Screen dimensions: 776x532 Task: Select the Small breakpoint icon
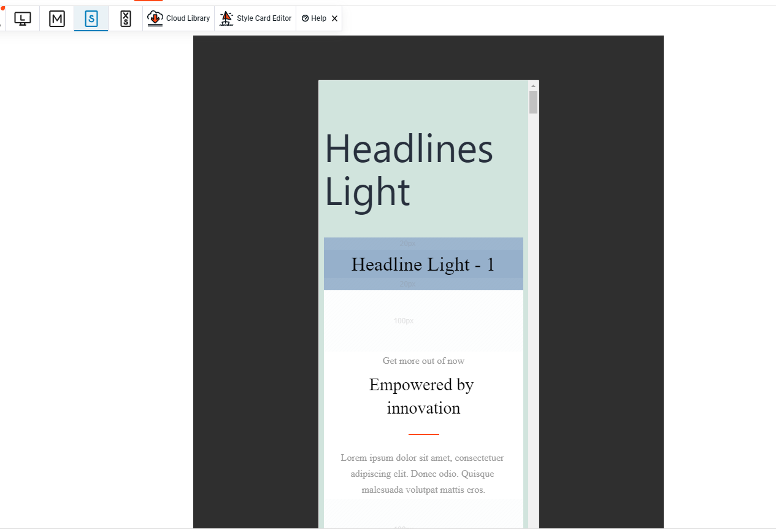91,18
